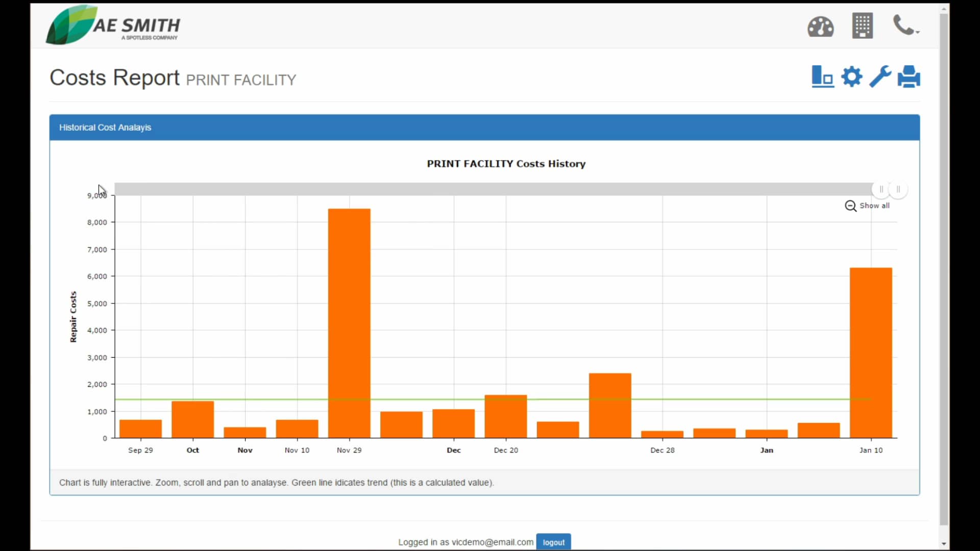Image resolution: width=980 pixels, height=551 pixels.
Task: Click the building facilities icon in header
Action: click(862, 26)
